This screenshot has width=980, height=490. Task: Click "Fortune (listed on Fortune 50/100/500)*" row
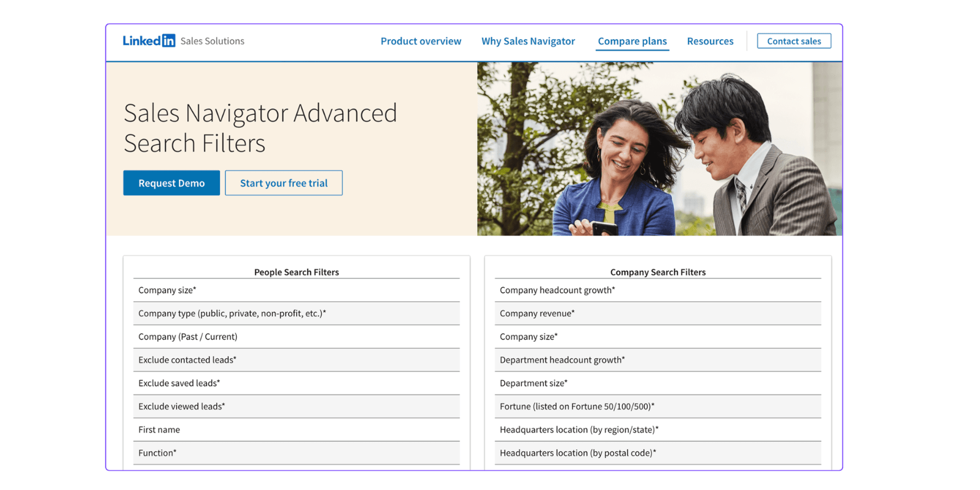(x=658, y=407)
